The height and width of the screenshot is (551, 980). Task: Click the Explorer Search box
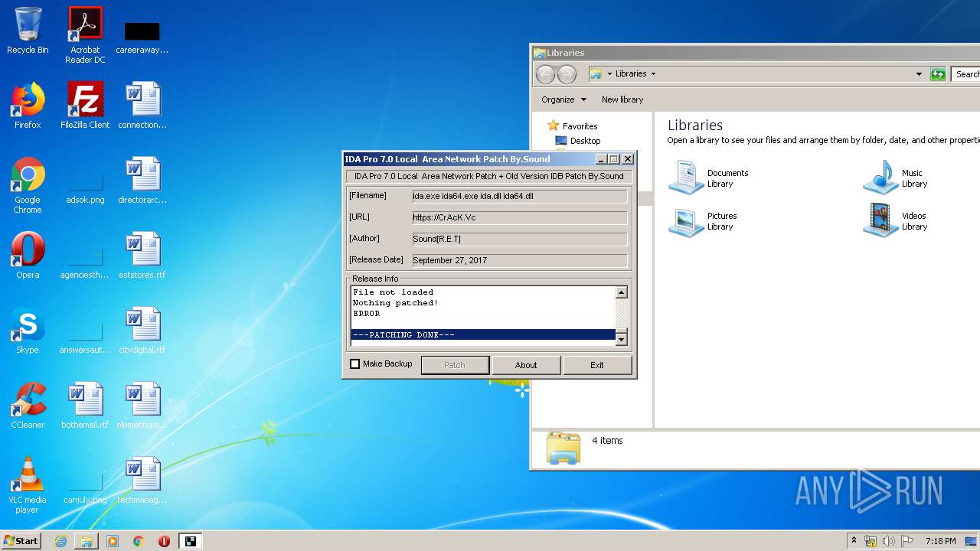pyautogui.click(x=966, y=74)
